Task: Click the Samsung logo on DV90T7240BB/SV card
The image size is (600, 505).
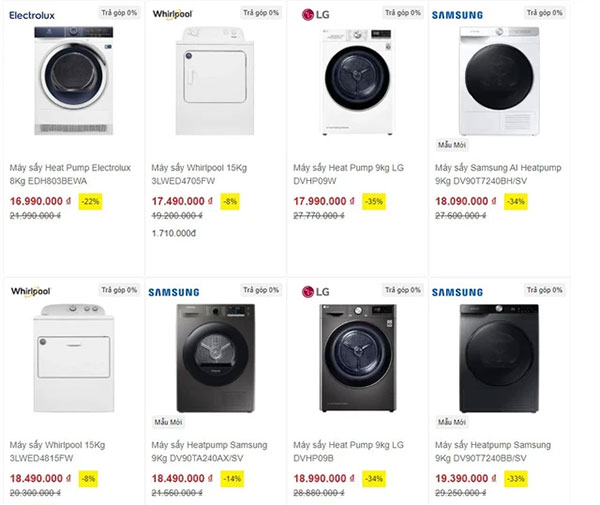Action: tap(457, 292)
